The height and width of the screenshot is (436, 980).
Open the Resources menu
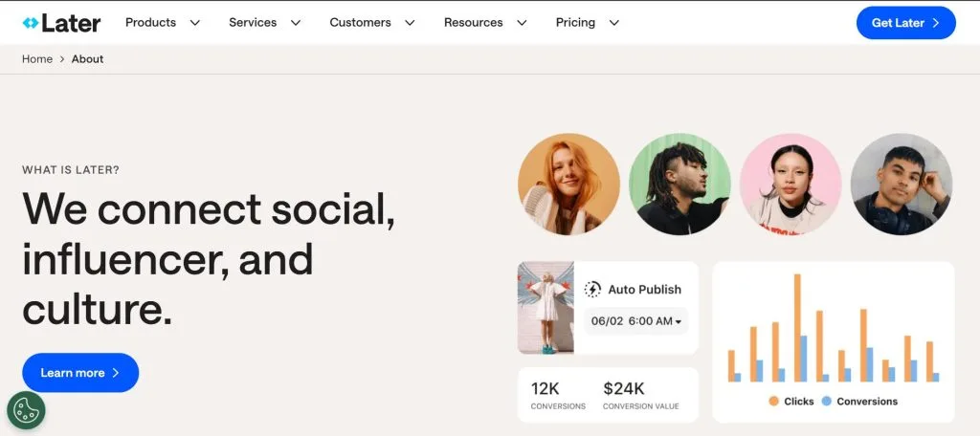485,22
